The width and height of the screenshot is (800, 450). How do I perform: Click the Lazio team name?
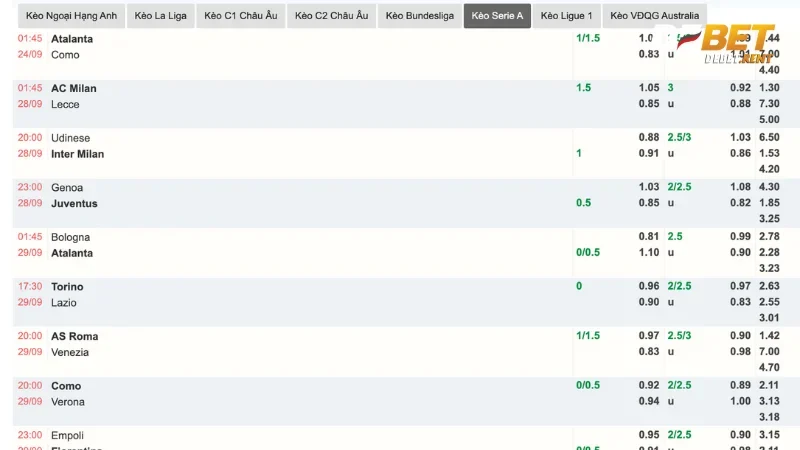(64, 302)
